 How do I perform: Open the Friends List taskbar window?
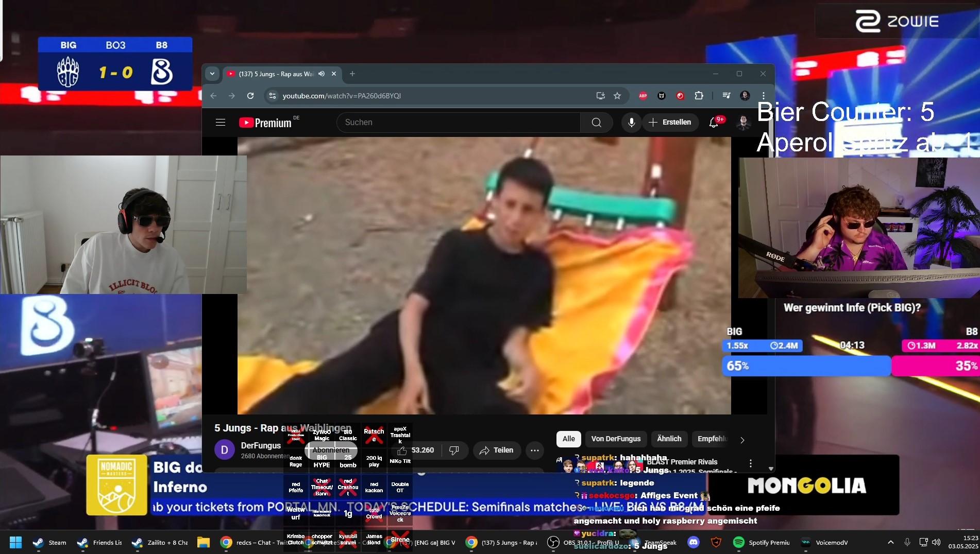pos(99,542)
